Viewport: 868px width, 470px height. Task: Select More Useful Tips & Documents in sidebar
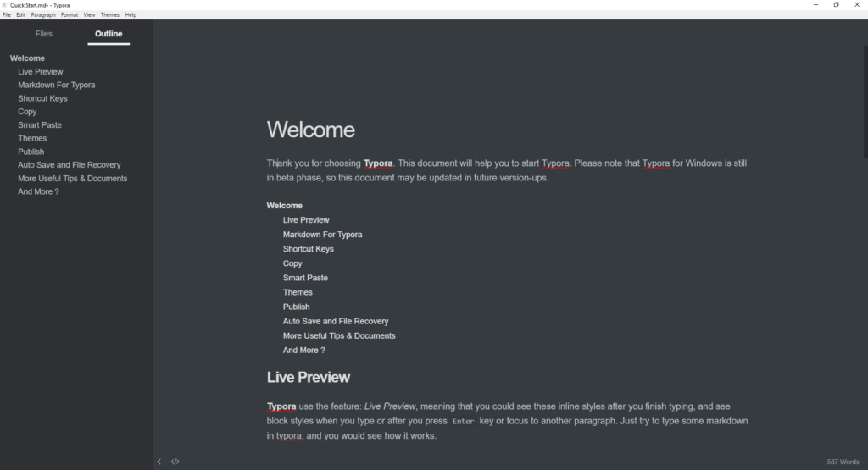[x=73, y=179]
